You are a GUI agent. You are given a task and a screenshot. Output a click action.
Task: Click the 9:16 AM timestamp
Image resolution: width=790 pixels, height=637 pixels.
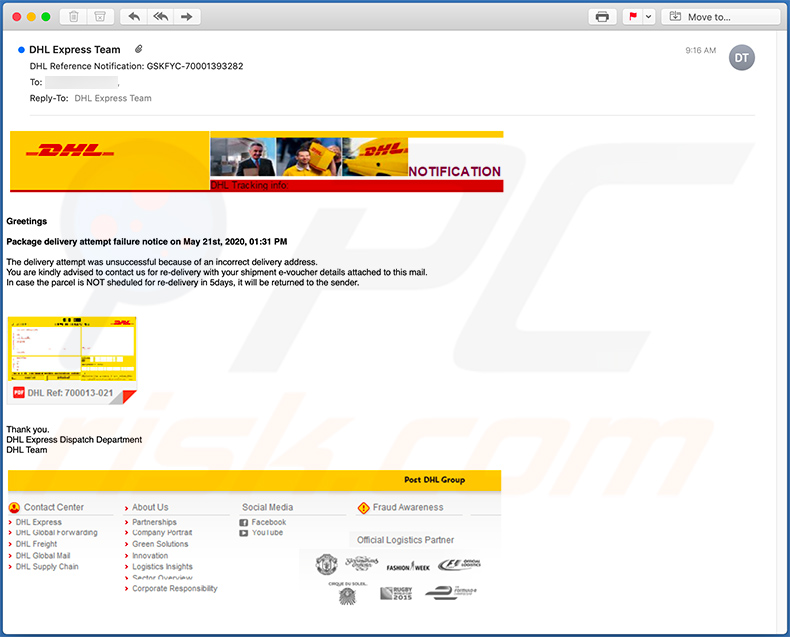tap(700, 50)
